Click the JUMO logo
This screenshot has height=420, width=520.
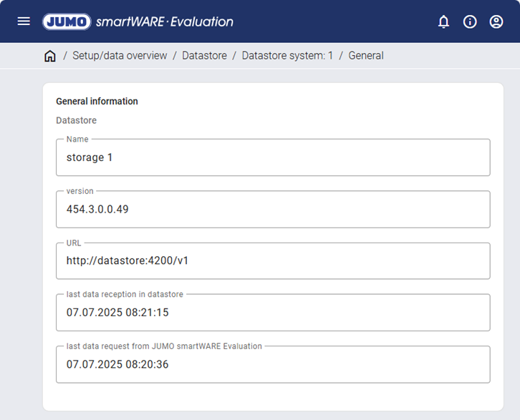tap(67, 21)
